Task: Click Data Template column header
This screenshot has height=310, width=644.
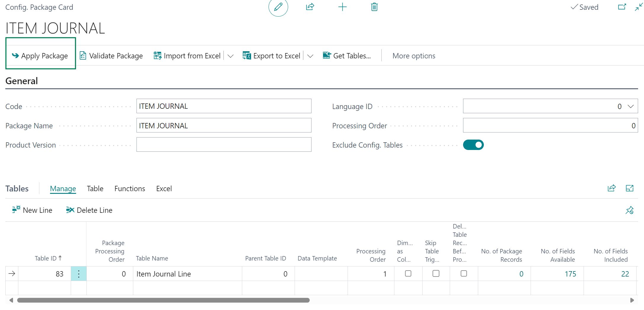Action: tap(317, 258)
